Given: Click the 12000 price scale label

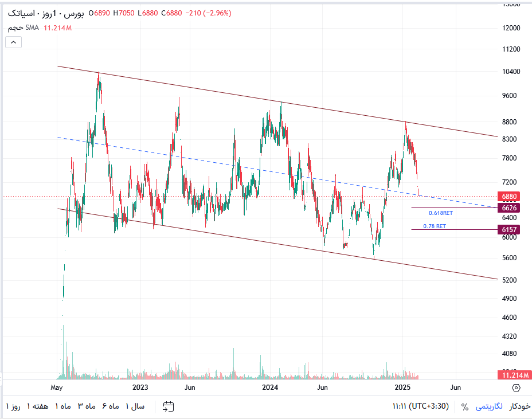Looking at the screenshot, I should pos(511,28).
